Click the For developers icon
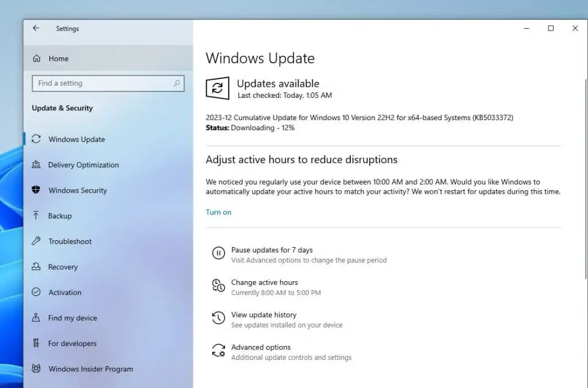 point(36,343)
